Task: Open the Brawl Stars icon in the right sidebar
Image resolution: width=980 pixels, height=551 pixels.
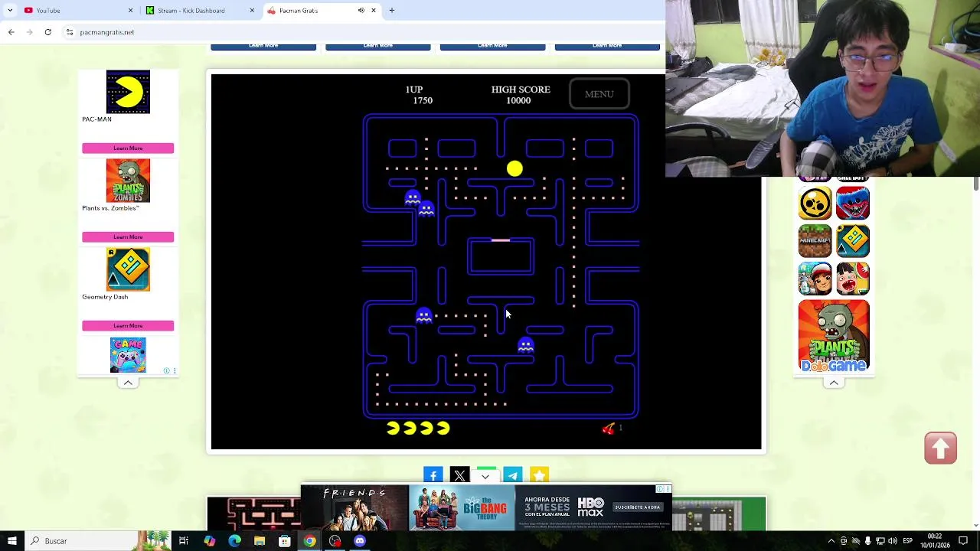Action: pos(815,203)
